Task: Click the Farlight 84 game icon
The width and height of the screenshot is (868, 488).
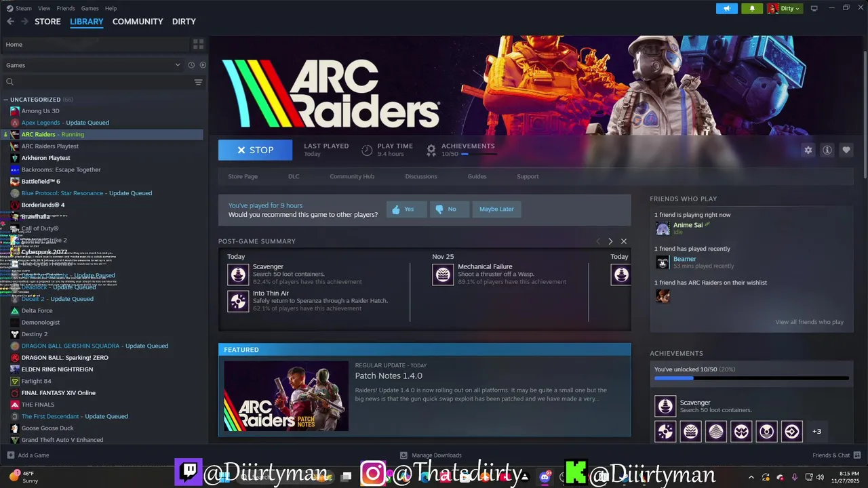Action: tap(15, 381)
